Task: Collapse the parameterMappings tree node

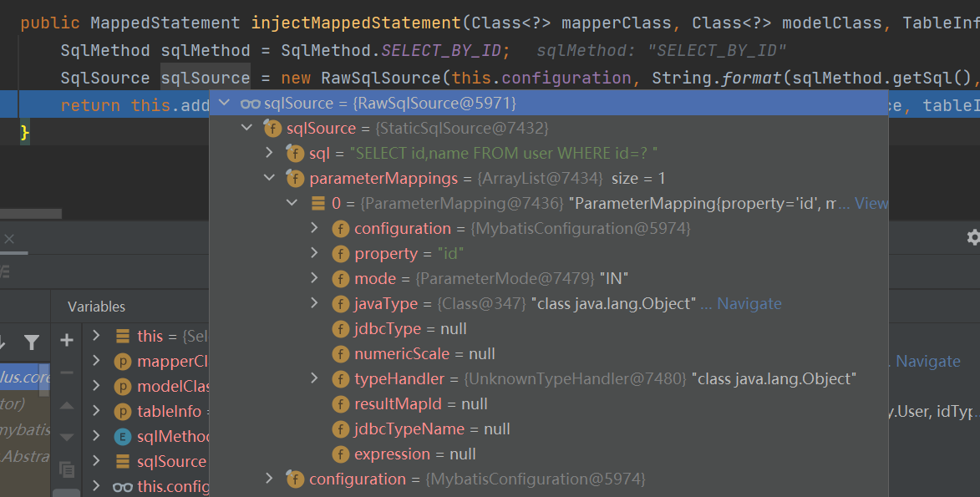Action: [269, 178]
